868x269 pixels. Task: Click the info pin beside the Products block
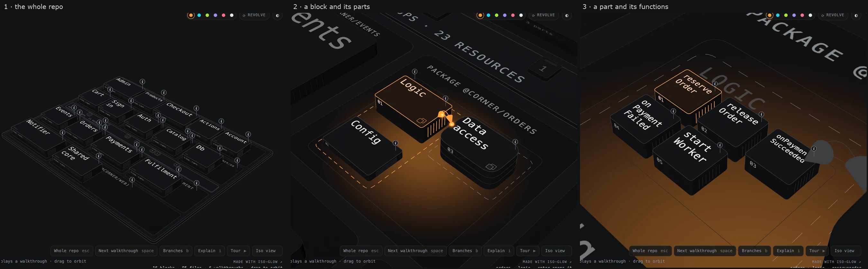pos(164,92)
